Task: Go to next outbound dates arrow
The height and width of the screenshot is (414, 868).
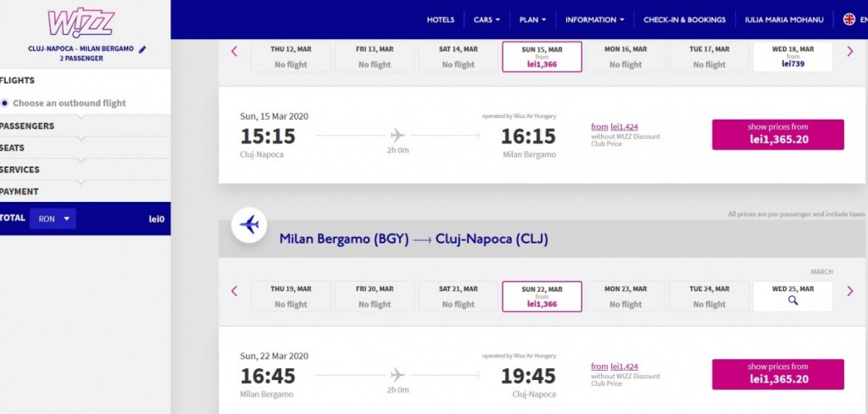Action: (850, 52)
